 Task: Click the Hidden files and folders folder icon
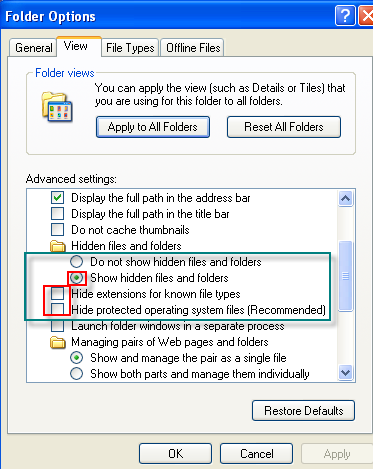(58, 246)
